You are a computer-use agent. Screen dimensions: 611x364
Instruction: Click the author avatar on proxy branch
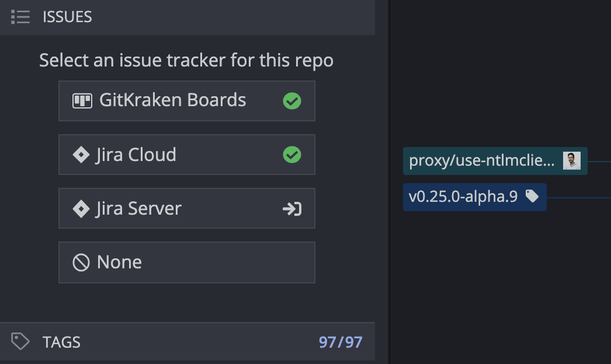571,161
